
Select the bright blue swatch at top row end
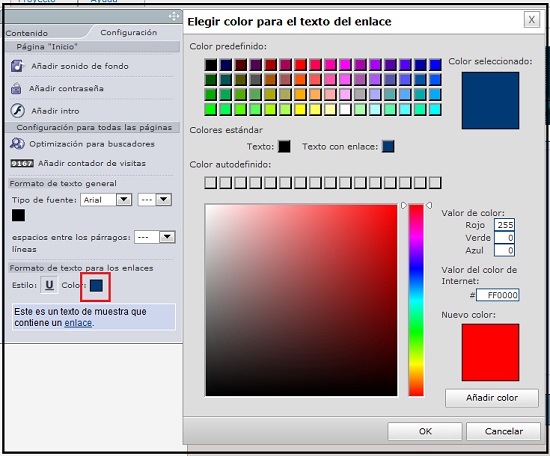(435, 65)
